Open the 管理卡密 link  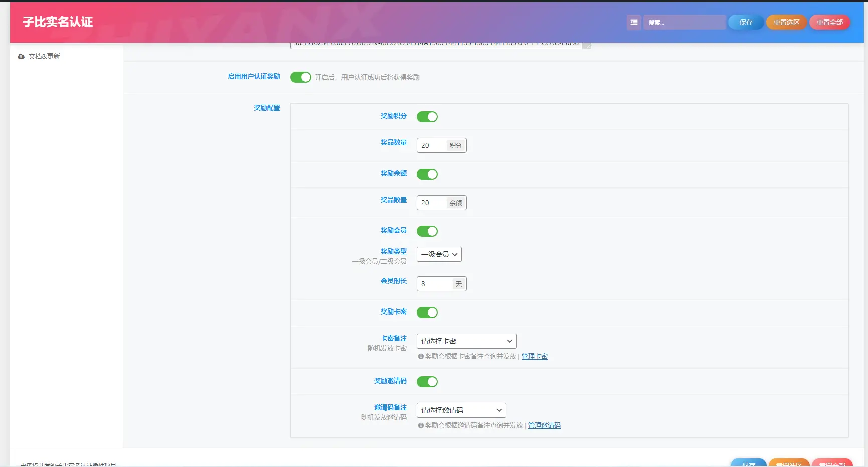[534, 356]
